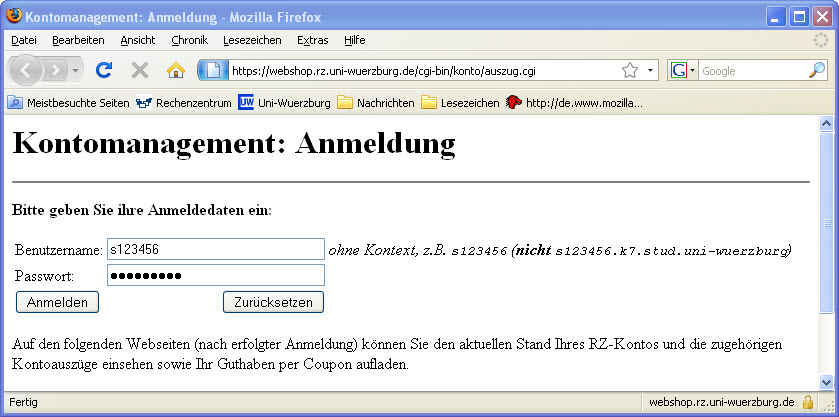839x417 pixels.
Task: Expand the URL bar history dropdown
Action: coord(650,71)
